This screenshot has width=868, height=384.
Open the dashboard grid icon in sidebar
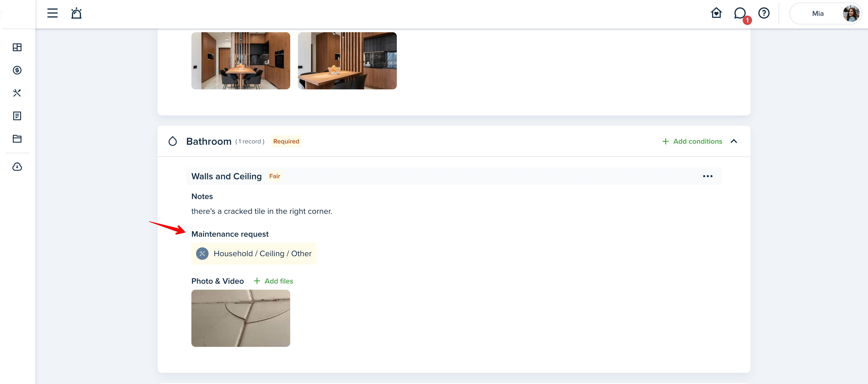click(x=17, y=47)
